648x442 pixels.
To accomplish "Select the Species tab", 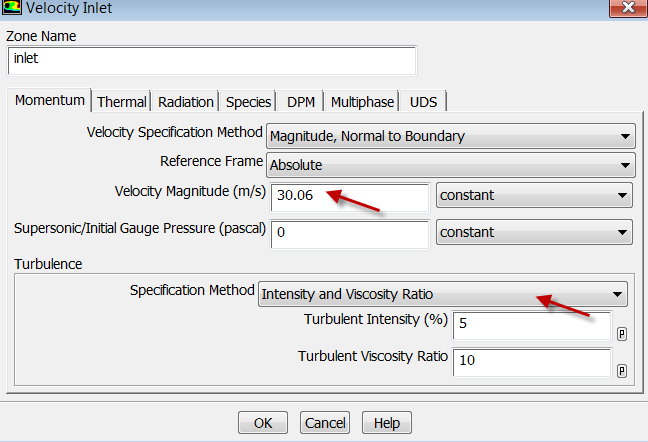I will (x=248, y=102).
